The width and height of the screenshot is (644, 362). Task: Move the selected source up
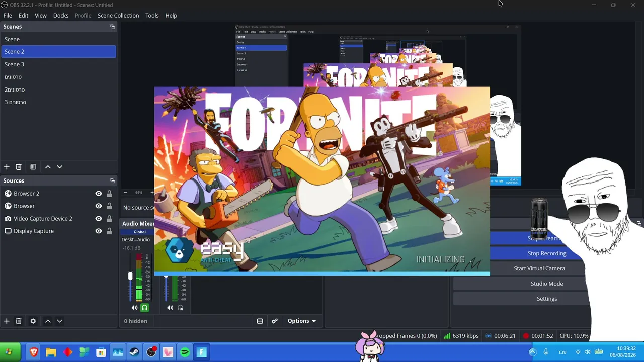pos(48,321)
